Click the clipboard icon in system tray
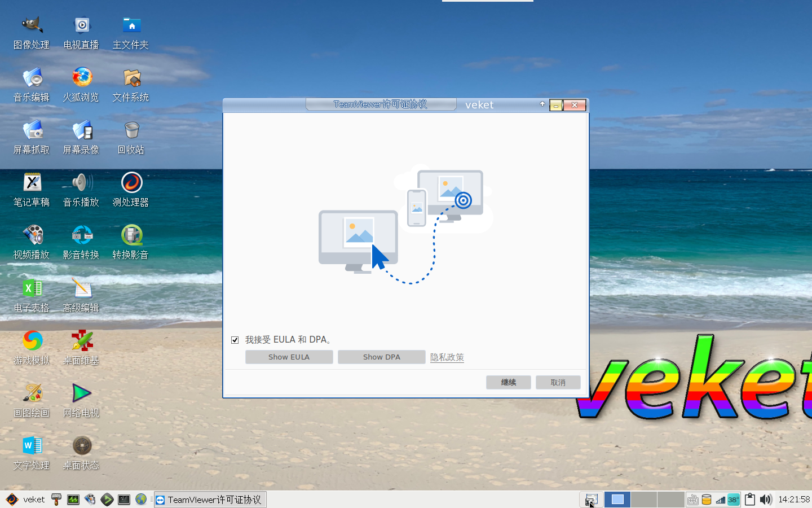 [x=749, y=500]
